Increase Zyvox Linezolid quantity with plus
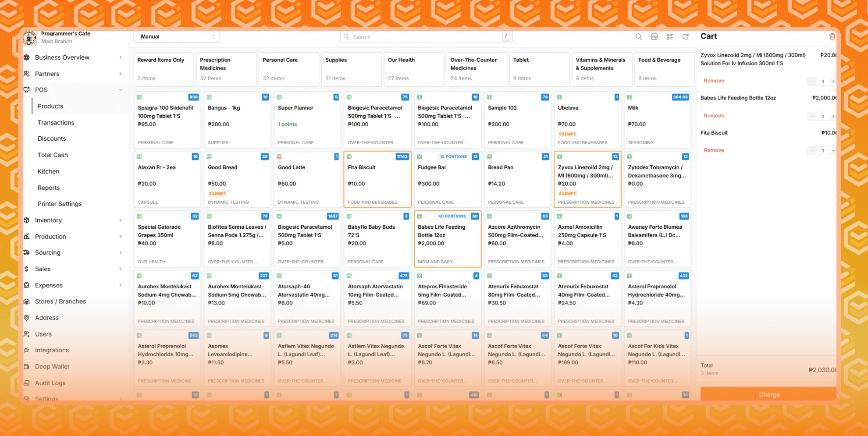Screen dimensions: 868x436 833,81
